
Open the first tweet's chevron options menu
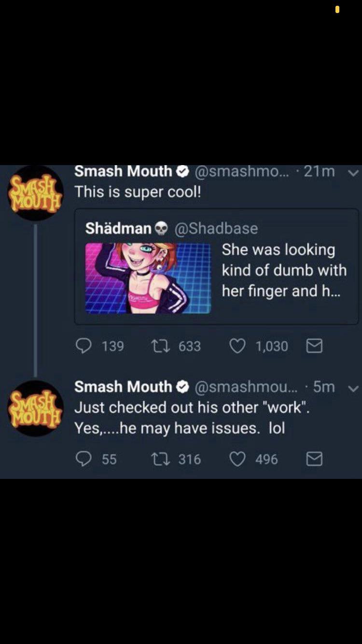pyautogui.click(x=353, y=172)
